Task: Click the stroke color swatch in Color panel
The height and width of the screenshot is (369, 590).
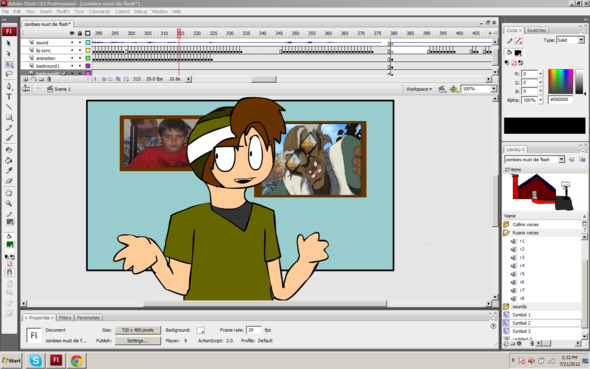Action: (x=519, y=41)
